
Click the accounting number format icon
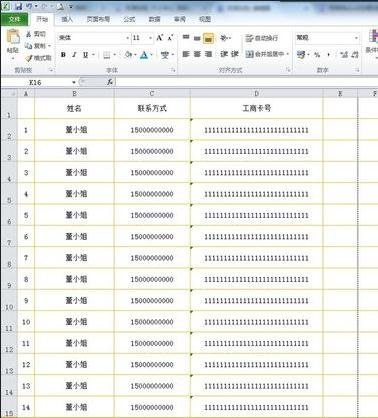[x=301, y=54]
